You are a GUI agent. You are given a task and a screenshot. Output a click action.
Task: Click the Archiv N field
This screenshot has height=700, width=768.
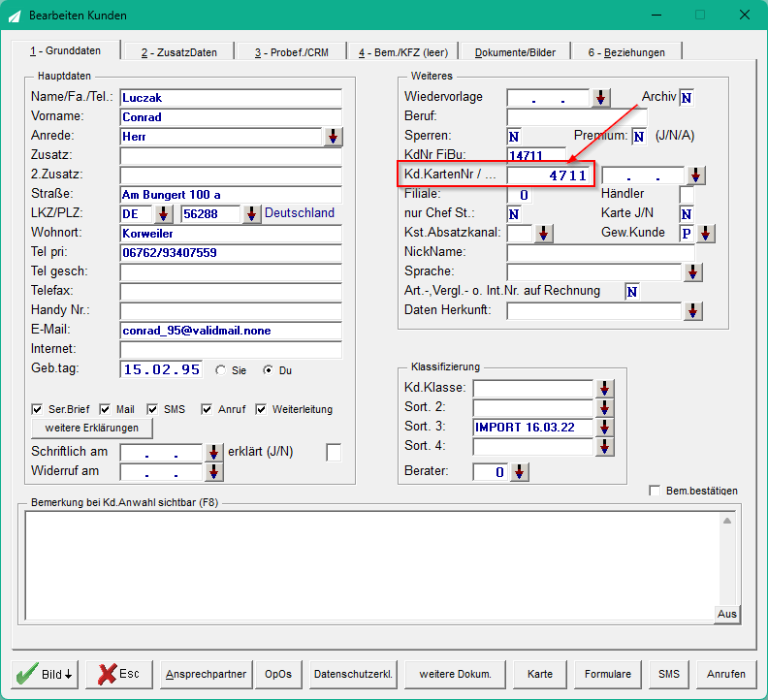687,98
